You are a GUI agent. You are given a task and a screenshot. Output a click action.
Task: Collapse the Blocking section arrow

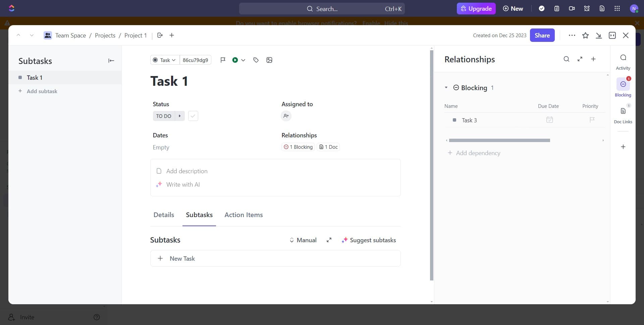pos(446,88)
